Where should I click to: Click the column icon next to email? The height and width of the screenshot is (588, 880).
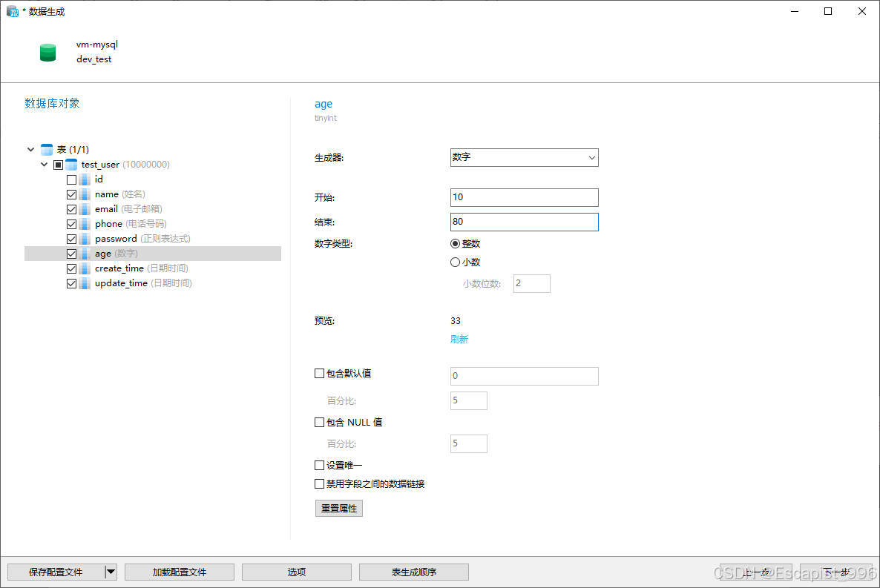(85, 208)
